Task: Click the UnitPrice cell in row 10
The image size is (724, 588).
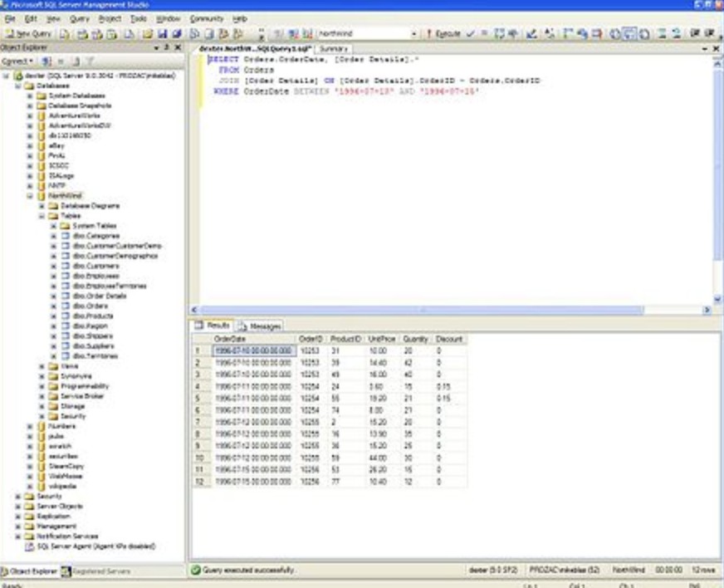Action: point(381,458)
